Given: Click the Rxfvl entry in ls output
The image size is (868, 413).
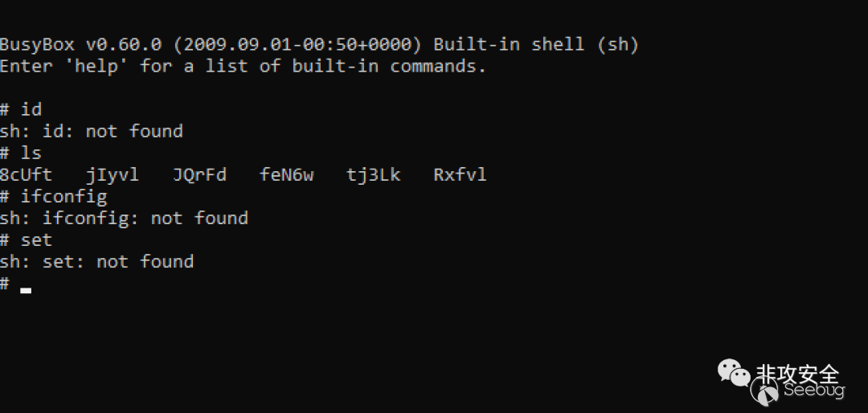Looking at the screenshot, I should pos(460,175).
